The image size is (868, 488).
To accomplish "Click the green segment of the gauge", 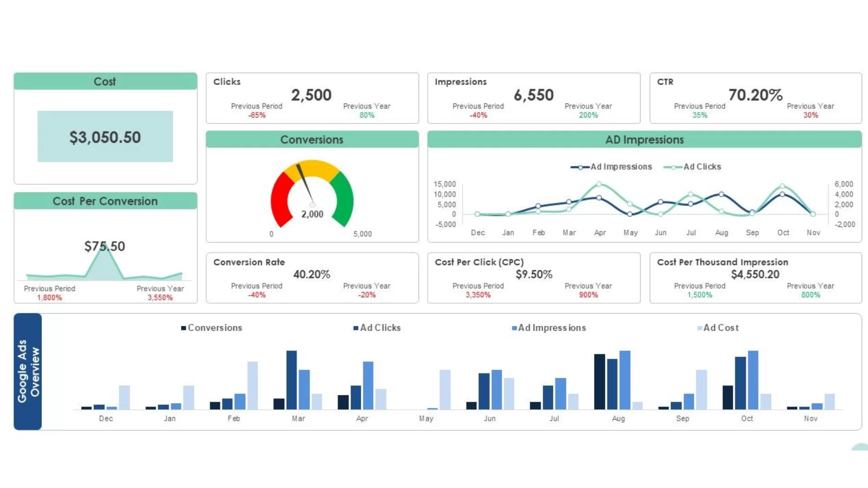I will coord(344,199).
